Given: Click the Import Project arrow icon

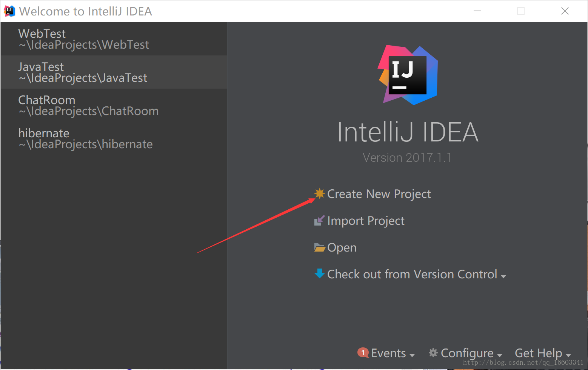Looking at the screenshot, I should pyautogui.click(x=319, y=220).
